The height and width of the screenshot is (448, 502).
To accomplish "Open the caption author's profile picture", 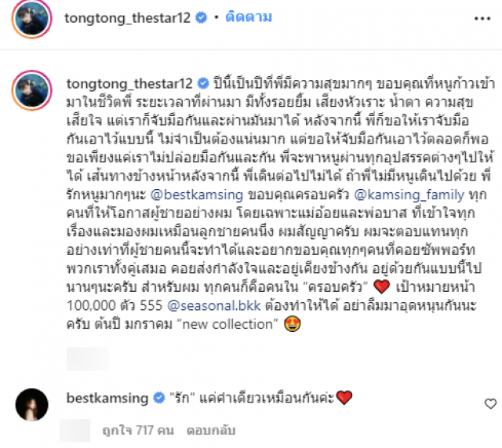I will [x=31, y=90].
